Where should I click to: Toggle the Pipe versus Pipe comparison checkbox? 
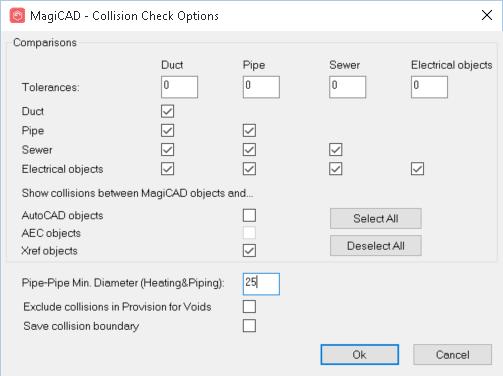pos(249,131)
